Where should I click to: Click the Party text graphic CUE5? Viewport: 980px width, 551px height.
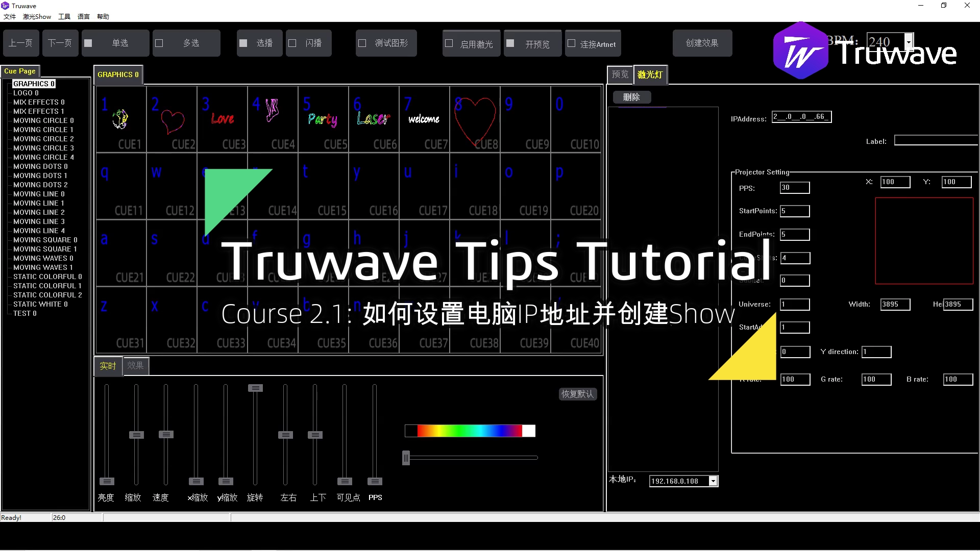[x=323, y=119]
